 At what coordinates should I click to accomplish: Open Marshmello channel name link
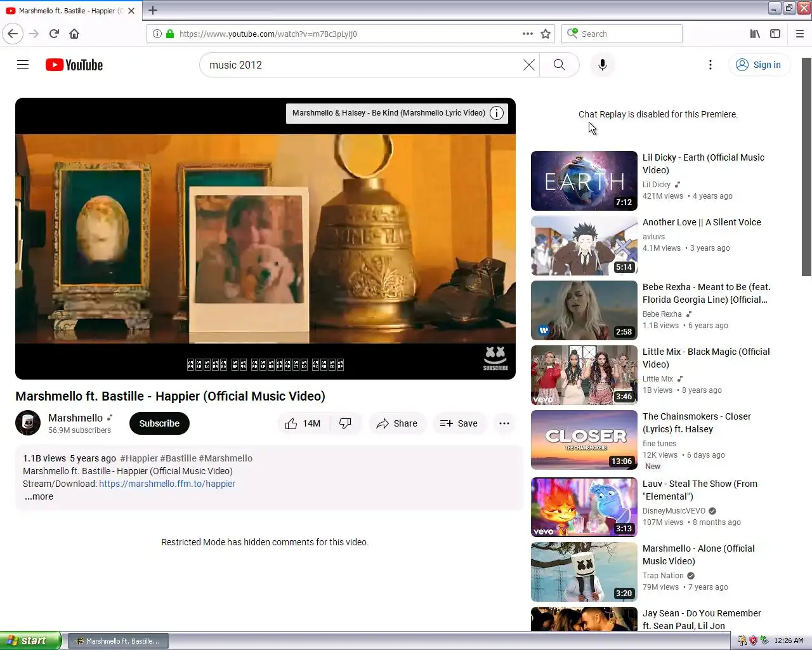coord(75,418)
